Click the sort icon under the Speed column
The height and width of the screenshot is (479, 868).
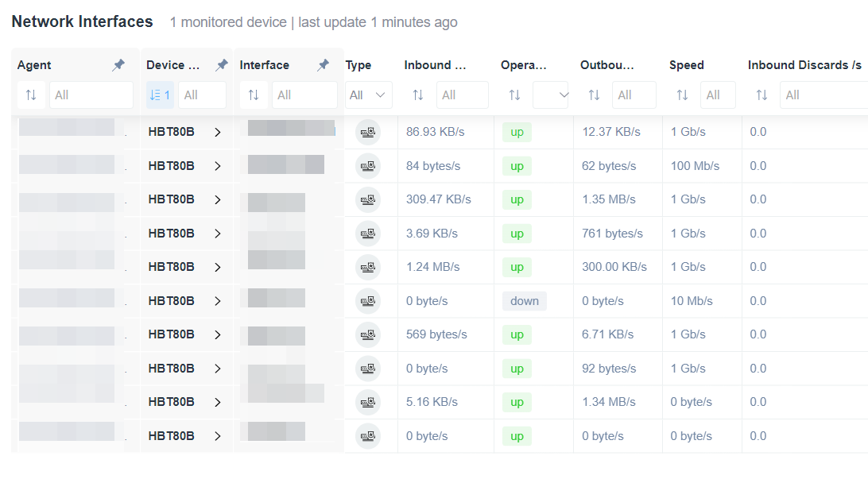682,95
